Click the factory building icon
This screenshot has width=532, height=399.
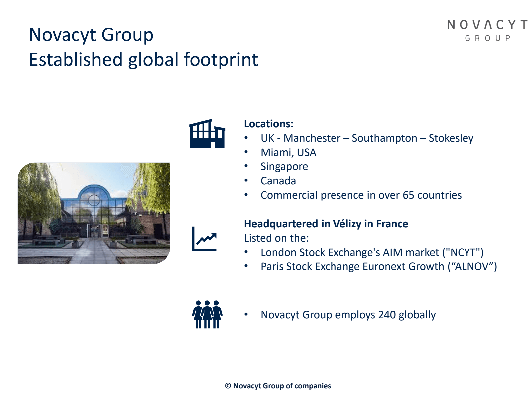[207, 133]
